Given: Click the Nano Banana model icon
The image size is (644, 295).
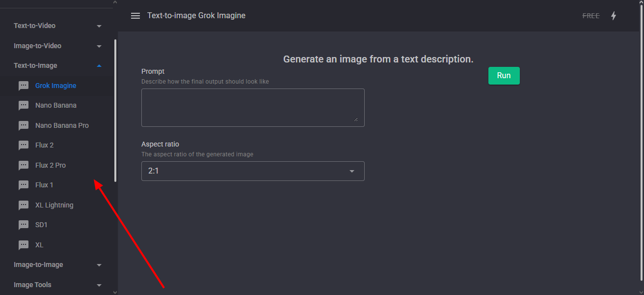Looking at the screenshot, I should (x=24, y=105).
